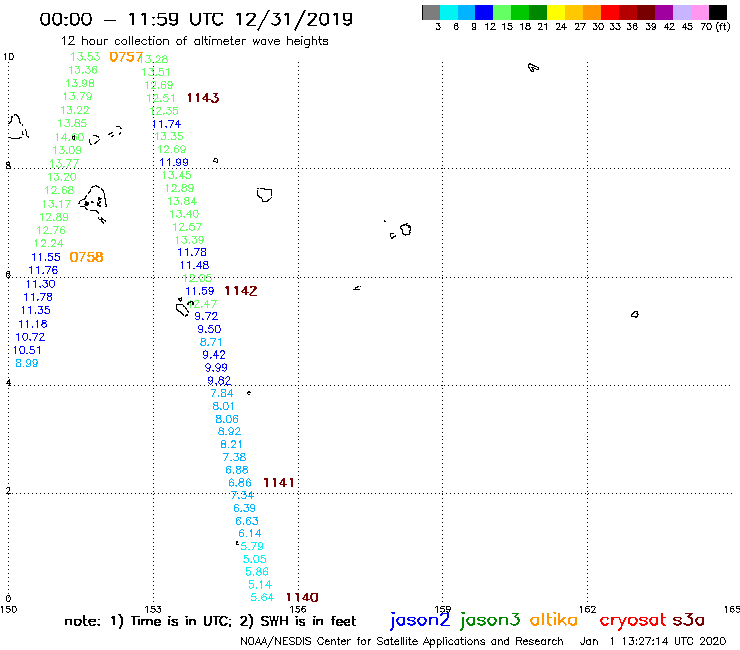The image size is (740, 650).
Task: Select the purple swatch in the color scale
Action: coord(663,12)
